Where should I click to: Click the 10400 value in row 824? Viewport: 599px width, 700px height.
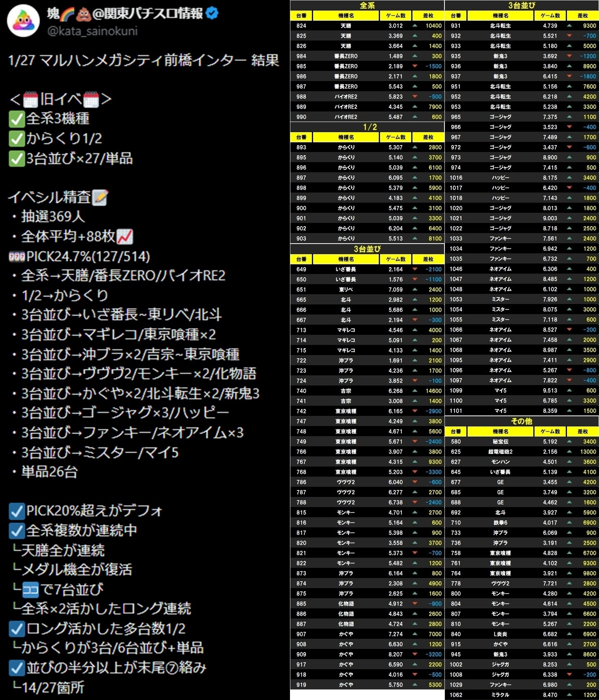434,26
